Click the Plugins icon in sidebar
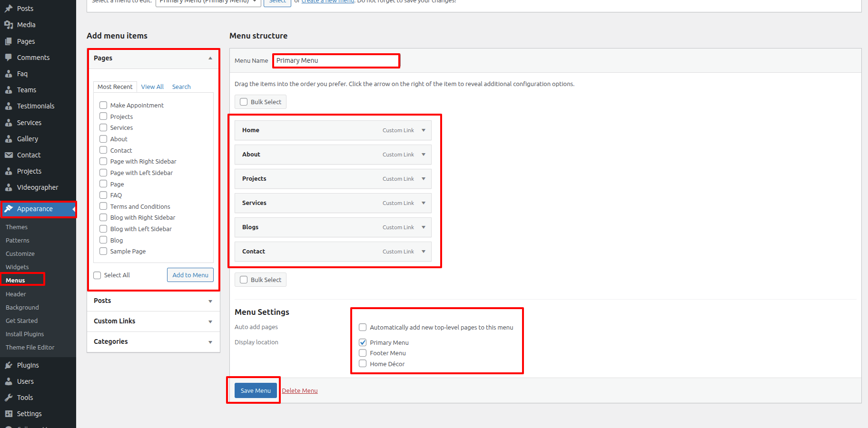This screenshot has width=868, height=428. pyautogui.click(x=9, y=365)
